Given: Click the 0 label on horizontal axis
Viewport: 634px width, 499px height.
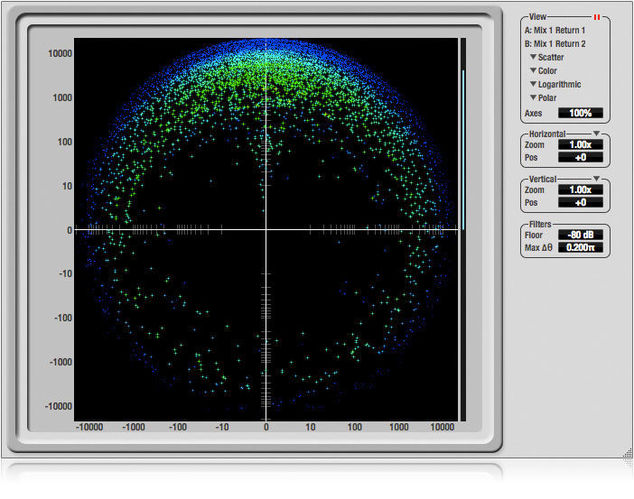Looking at the screenshot, I should tap(266, 427).
